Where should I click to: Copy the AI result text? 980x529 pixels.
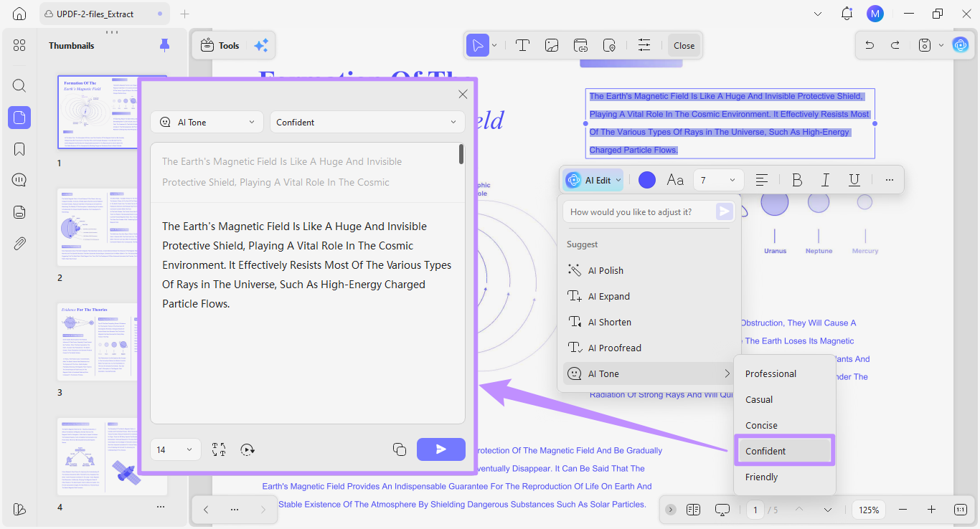400,449
